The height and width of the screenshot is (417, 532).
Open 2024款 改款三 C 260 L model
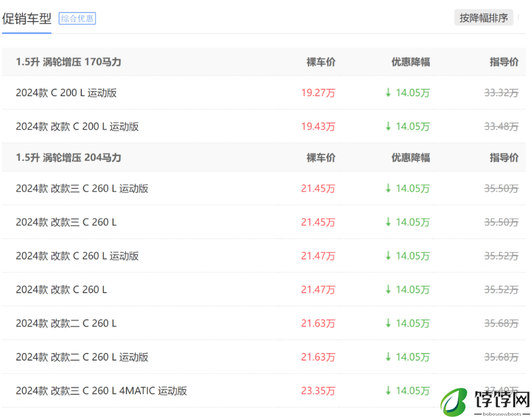click(x=66, y=222)
